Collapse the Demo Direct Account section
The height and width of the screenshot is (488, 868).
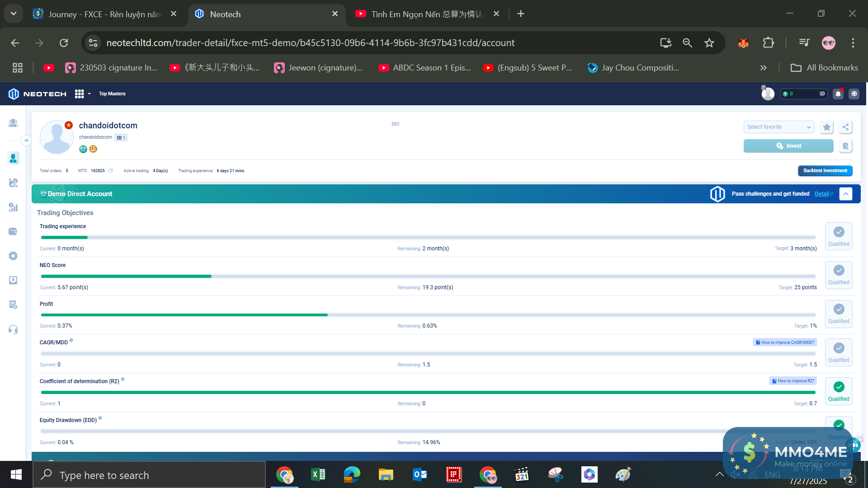pyautogui.click(x=845, y=194)
